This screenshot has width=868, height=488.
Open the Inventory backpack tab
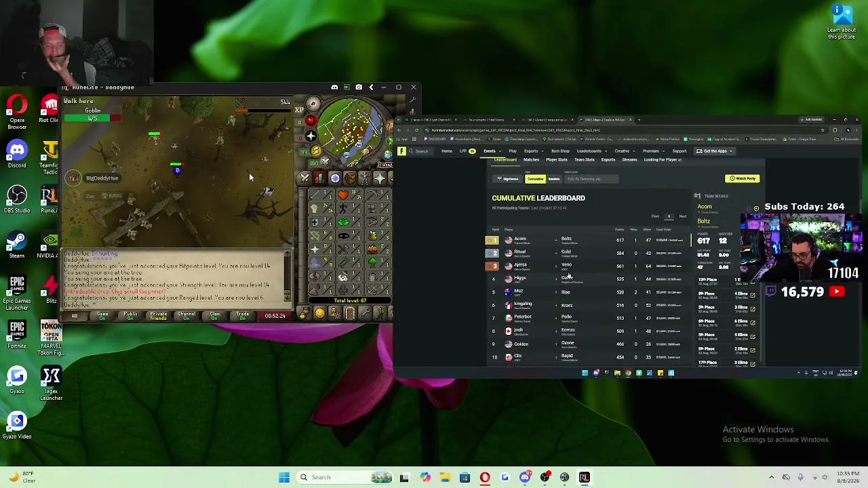click(x=350, y=178)
